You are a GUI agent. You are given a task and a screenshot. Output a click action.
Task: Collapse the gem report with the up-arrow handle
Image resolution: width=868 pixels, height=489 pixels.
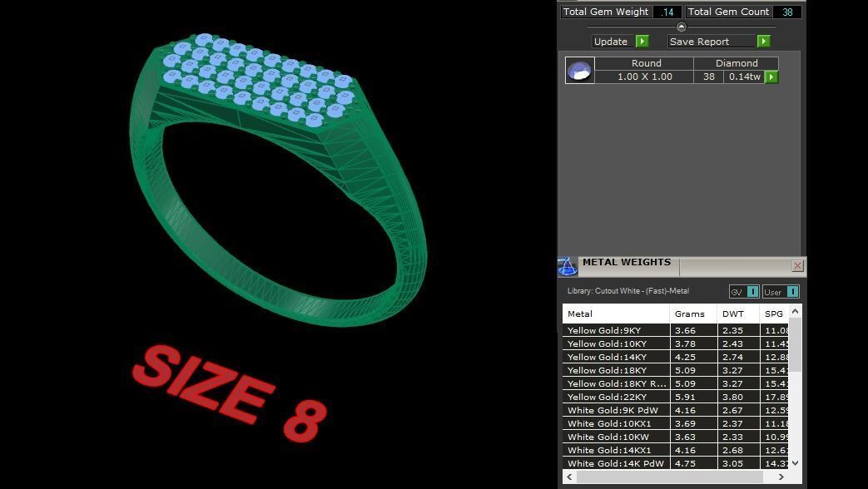[x=682, y=27]
